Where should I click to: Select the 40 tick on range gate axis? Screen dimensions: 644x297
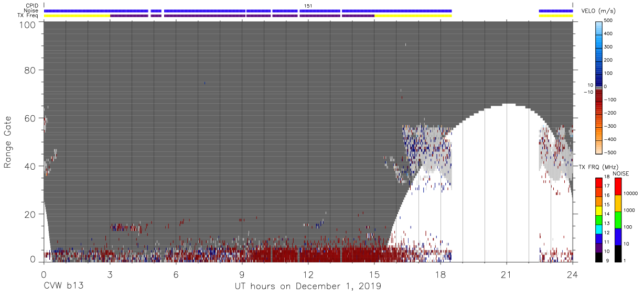pos(29,166)
